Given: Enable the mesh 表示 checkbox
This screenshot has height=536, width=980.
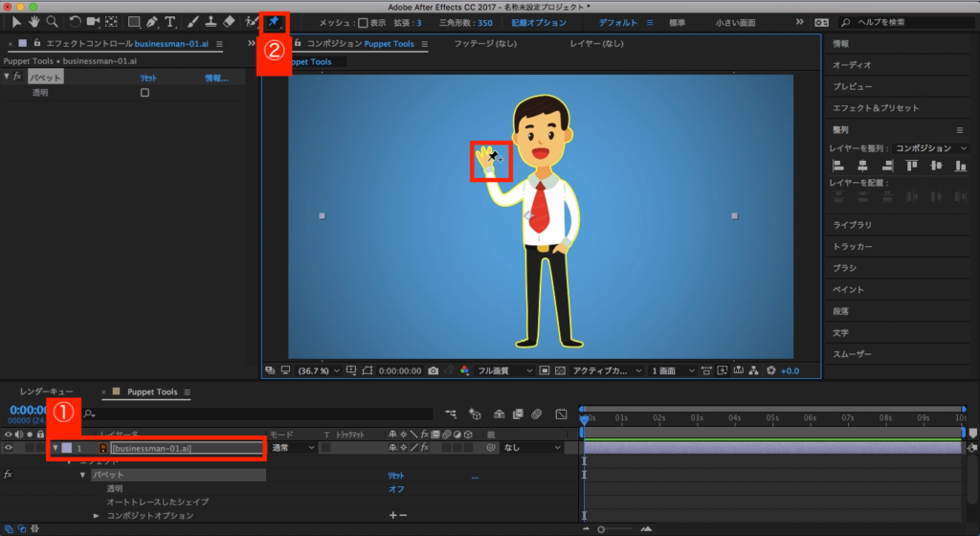Looking at the screenshot, I should pyautogui.click(x=363, y=22).
